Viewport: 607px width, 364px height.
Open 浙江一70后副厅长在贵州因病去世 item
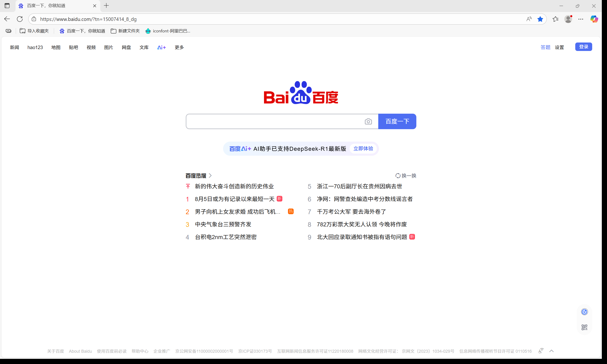click(359, 186)
